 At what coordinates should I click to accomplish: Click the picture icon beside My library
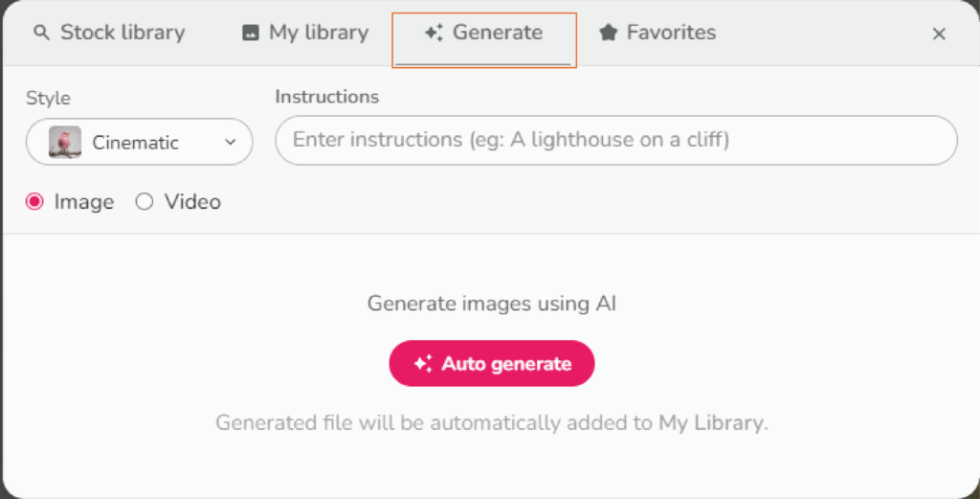[251, 34]
